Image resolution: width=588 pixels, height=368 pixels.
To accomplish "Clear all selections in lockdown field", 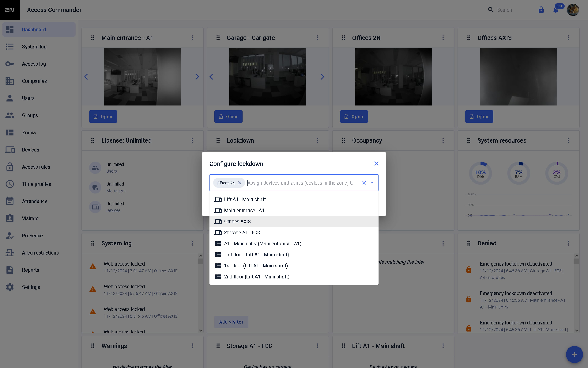I will click(364, 183).
